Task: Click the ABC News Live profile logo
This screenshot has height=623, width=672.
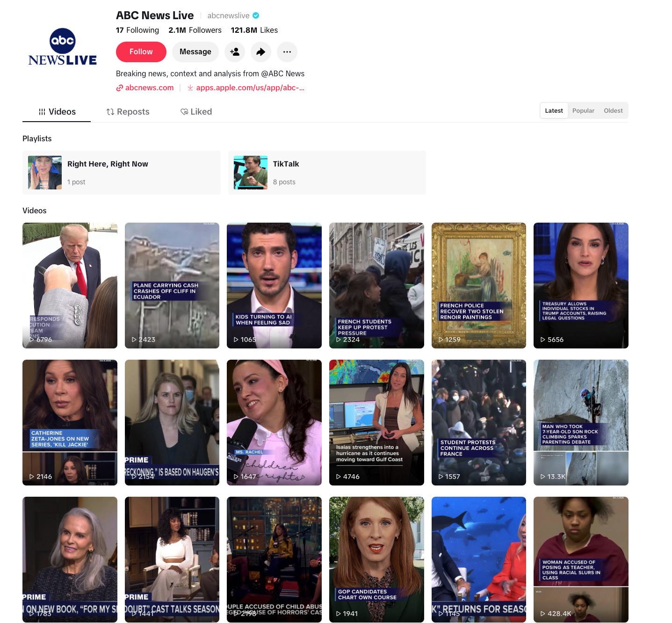Action: (x=63, y=47)
